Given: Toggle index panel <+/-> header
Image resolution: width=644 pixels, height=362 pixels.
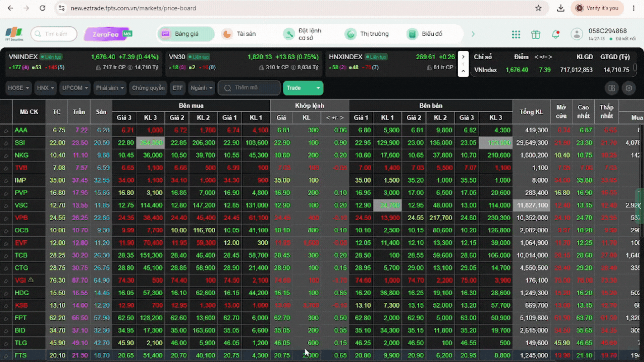Looking at the screenshot, I should click(x=543, y=57).
